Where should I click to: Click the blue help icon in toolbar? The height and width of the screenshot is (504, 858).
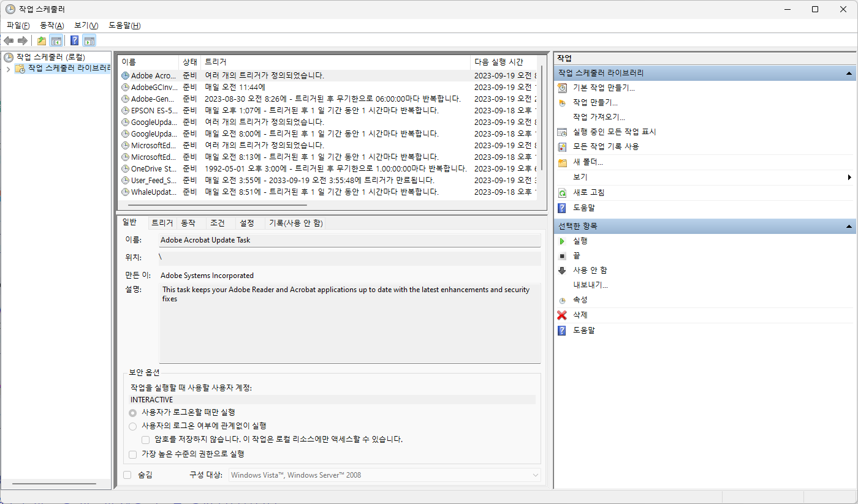click(x=74, y=40)
